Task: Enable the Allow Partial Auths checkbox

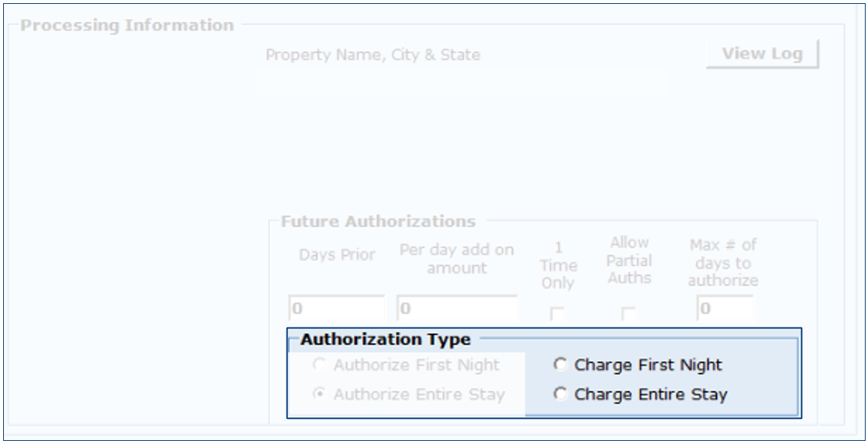Action: 628,313
